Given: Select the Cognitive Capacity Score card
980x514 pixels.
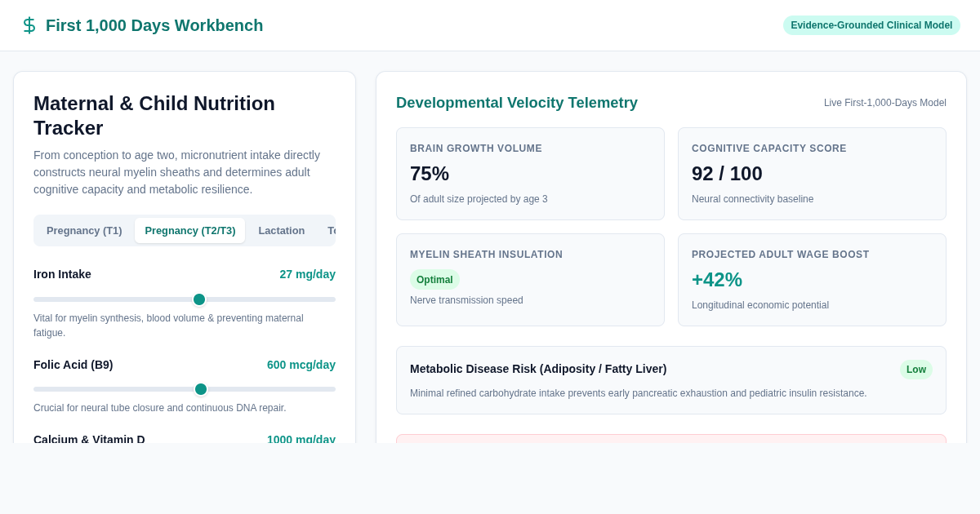Looking at the screenshot, I should coord(812,174).
